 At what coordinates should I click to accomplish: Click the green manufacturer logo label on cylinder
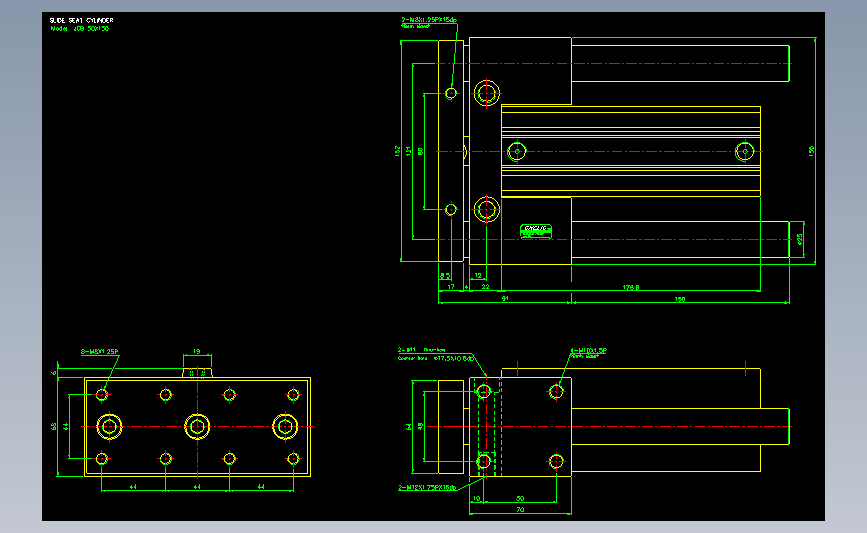536,231
